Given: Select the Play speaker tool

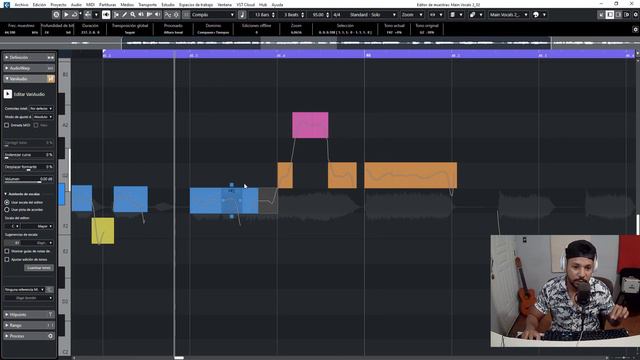Looking at the screenshot, I should tap(141, 15).
